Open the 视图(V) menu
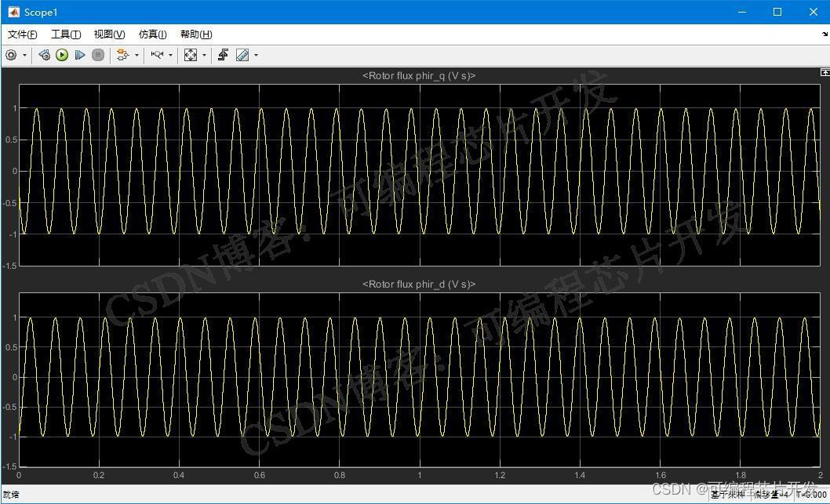This screenshot has height=504, width=830. click(109, 34)
